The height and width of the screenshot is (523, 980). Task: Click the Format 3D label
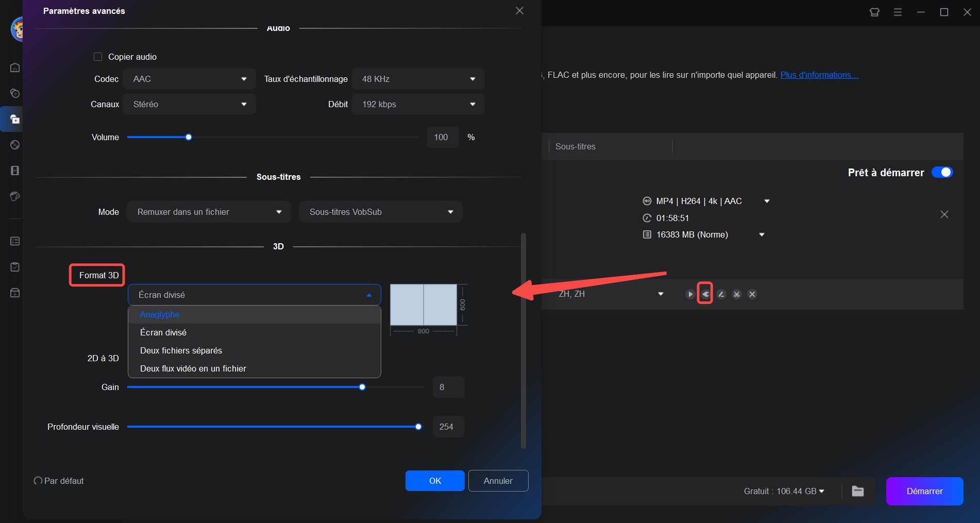[x=99, y=275]
